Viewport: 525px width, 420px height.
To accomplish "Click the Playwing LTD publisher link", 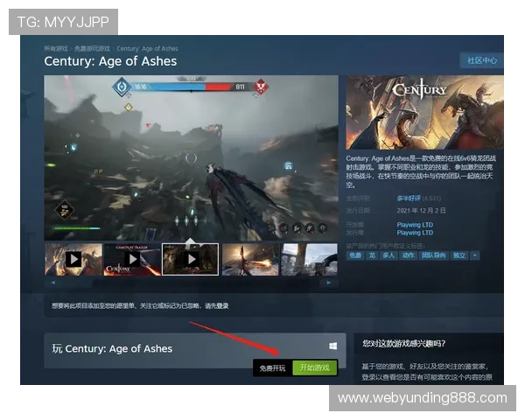I will (415, 233).
